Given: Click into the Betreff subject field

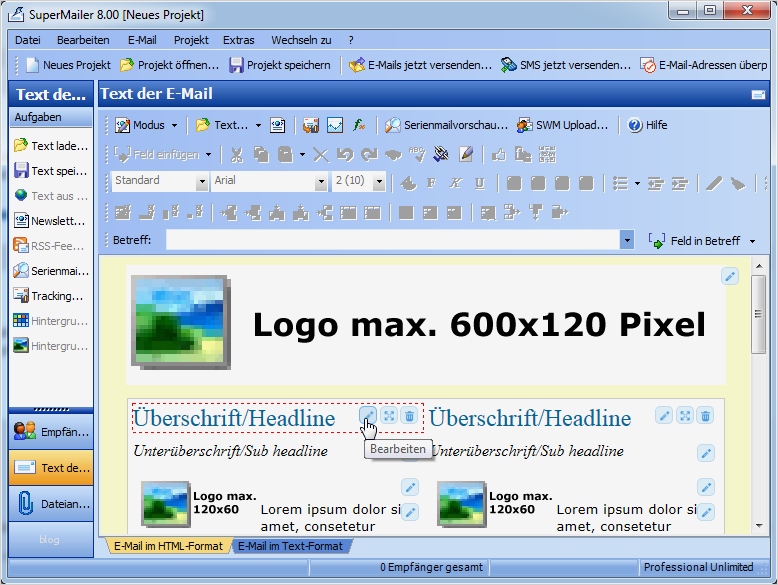Looking at the screenshot, I should point(392,240).
